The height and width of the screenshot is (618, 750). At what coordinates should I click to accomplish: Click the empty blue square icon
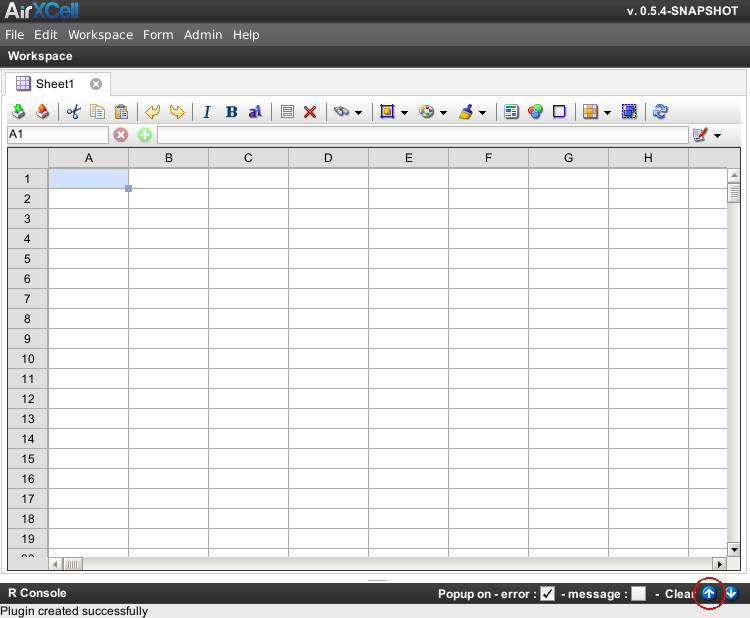559,112
